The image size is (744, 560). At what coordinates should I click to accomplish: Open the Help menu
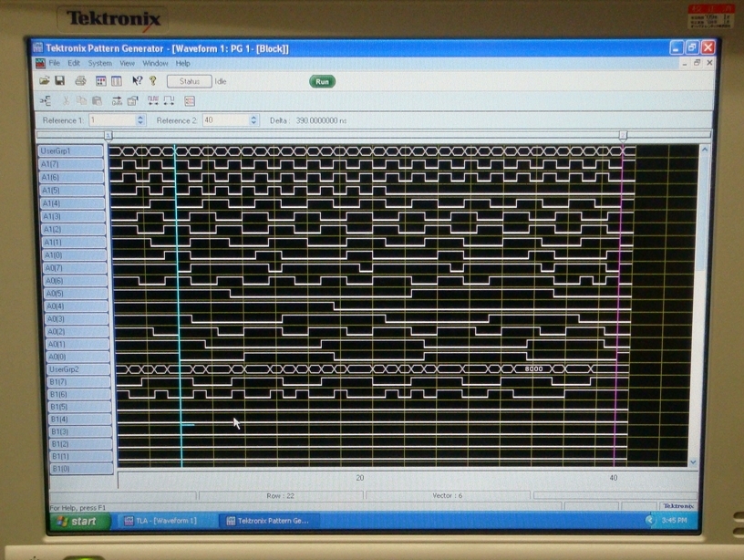point(182,63)
